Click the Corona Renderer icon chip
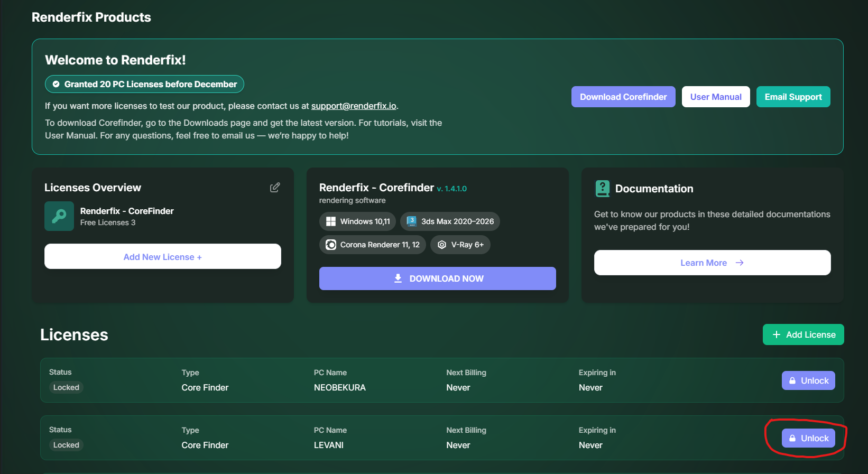The width and height of the screenshot is (868, 474). click(331, 245)
